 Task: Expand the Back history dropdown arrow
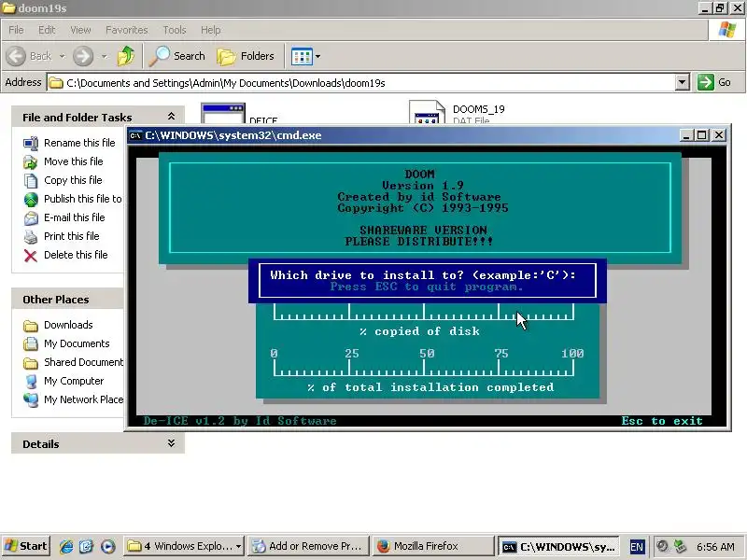coord(62,56)
